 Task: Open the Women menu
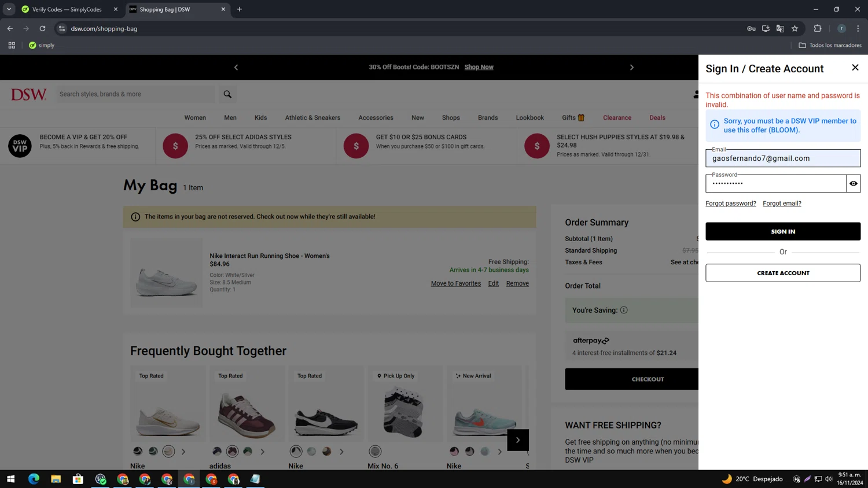195,117
